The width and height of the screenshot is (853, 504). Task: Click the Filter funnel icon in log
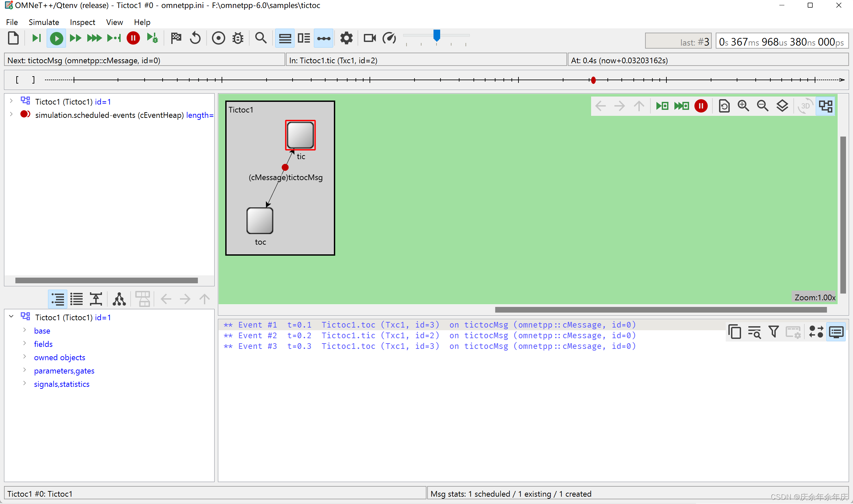[774, 332]
